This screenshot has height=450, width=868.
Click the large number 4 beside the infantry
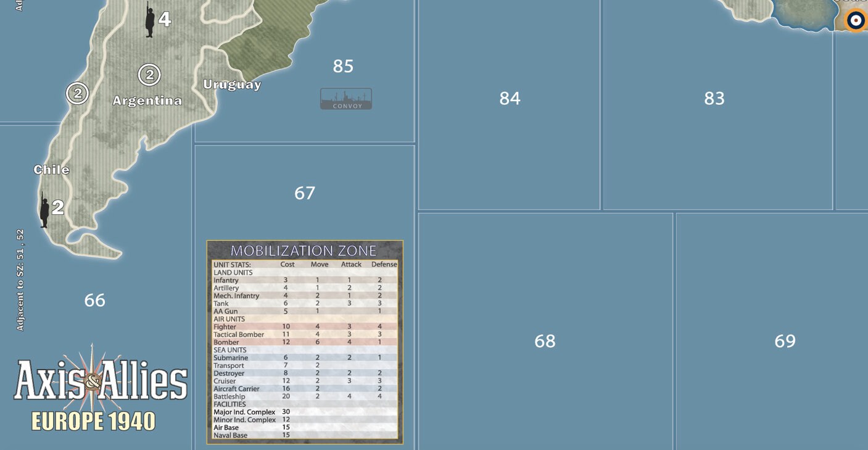click(x=165, y=19)
